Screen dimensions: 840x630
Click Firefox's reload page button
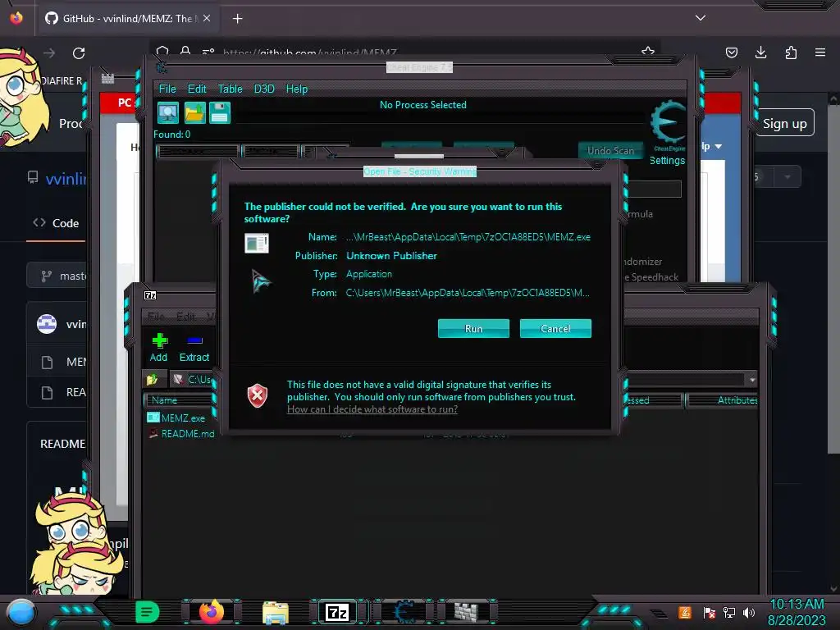point(79,53)
